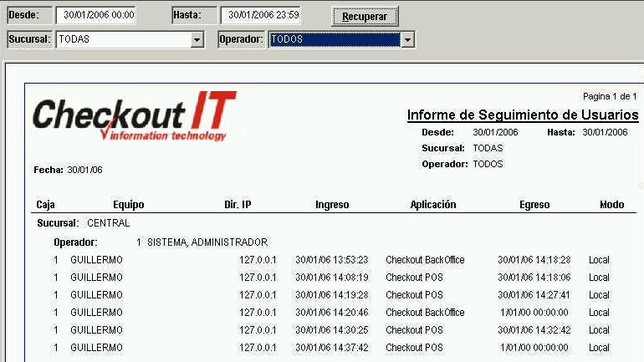Click the Ingreso column header
Viewport: 644px width, 362px height.
coord(332,205)
